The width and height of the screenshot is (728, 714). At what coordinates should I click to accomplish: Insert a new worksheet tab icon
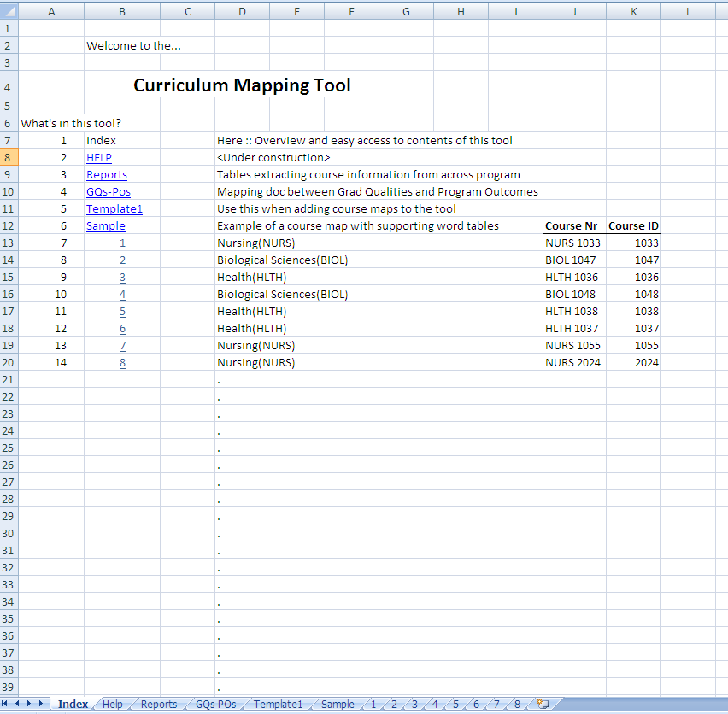coord(542,705)
